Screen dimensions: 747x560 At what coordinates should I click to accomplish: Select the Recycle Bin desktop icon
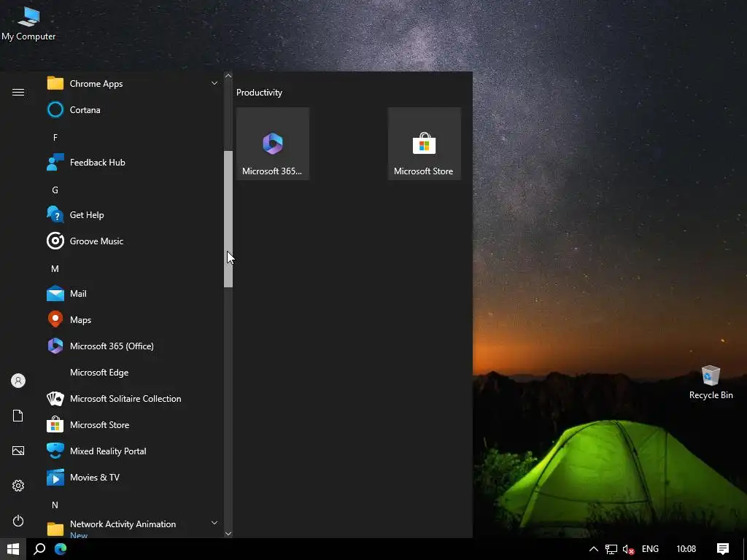coord(711,382)
